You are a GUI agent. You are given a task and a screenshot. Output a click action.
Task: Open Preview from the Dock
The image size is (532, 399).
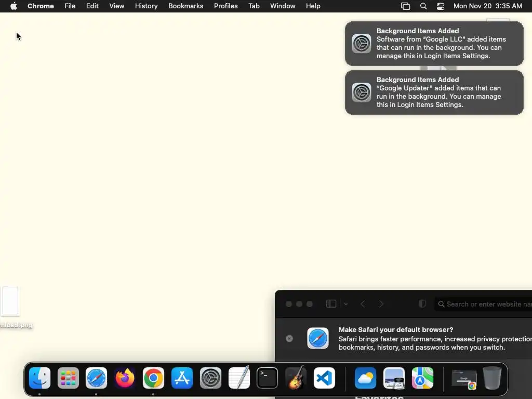(x=394, y=378)
